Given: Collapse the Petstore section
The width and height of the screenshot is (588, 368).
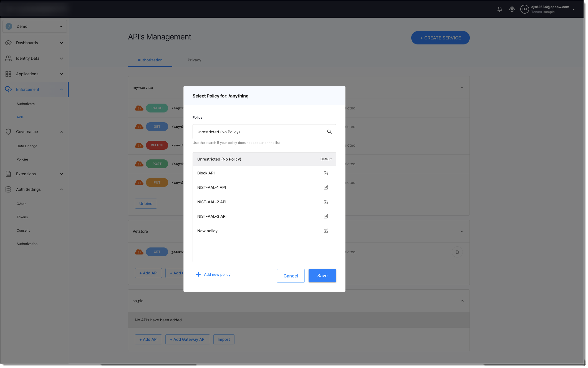Looking at the screenshot, I should coord(462,231).
